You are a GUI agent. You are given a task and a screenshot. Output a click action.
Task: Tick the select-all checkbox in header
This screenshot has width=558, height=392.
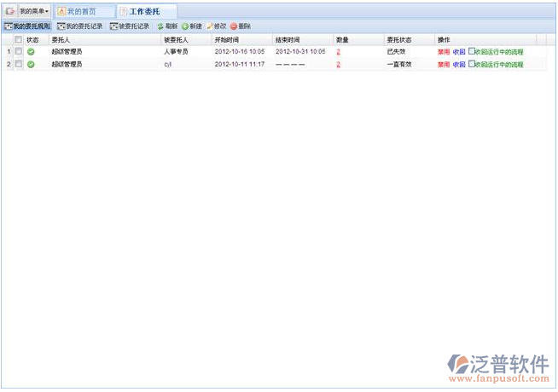[19, 39]
